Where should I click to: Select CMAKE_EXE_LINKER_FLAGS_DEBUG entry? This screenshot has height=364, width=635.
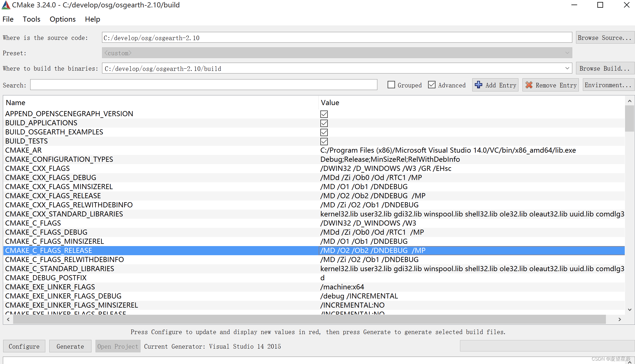(x=63, y=296)
